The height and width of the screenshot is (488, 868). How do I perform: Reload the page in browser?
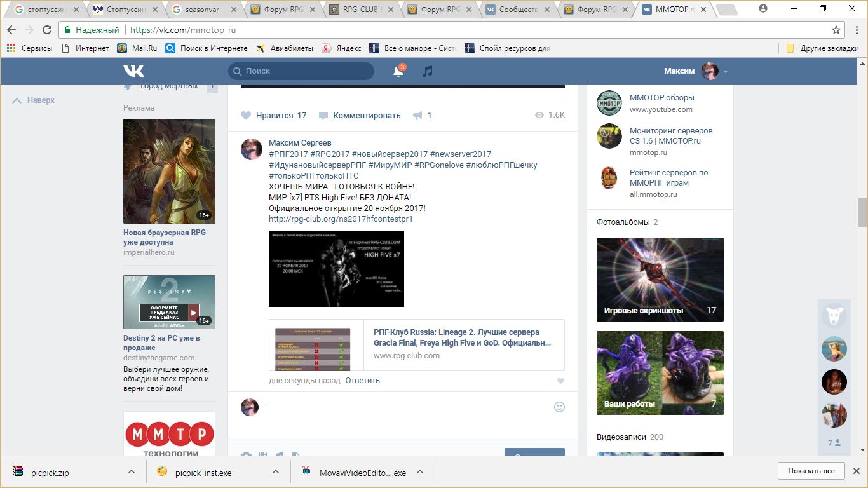47,30
